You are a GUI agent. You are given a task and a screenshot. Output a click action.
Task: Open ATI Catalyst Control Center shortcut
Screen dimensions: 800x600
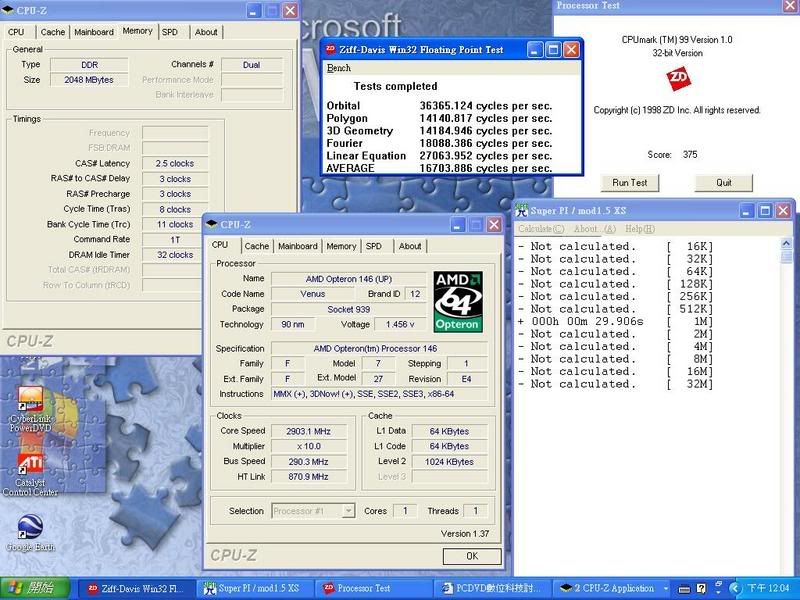coord(30,474)
